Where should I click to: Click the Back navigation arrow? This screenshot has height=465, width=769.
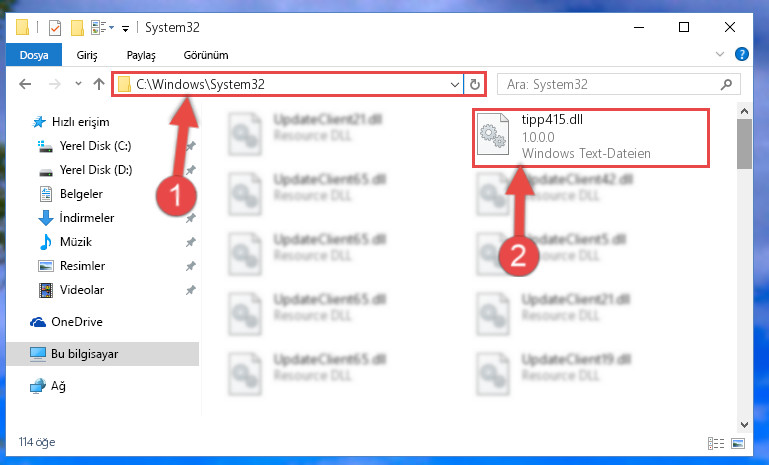(x=25, y=84)
